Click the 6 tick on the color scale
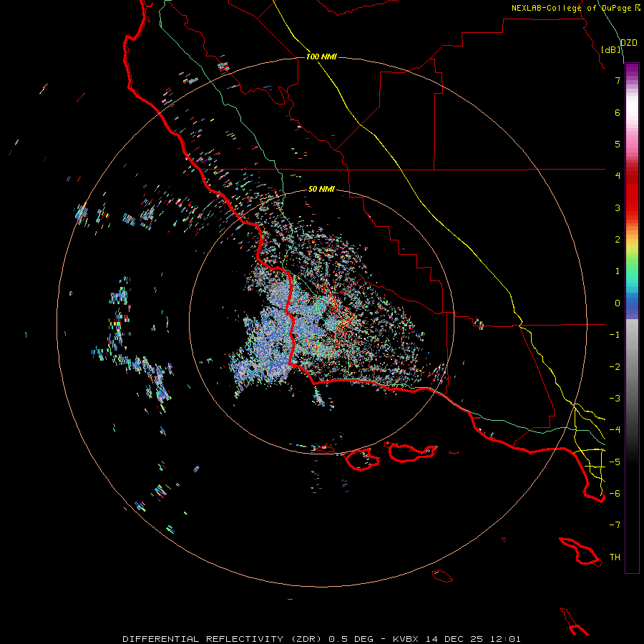This screenshot has width=644, height=644. tap(618, 112)
